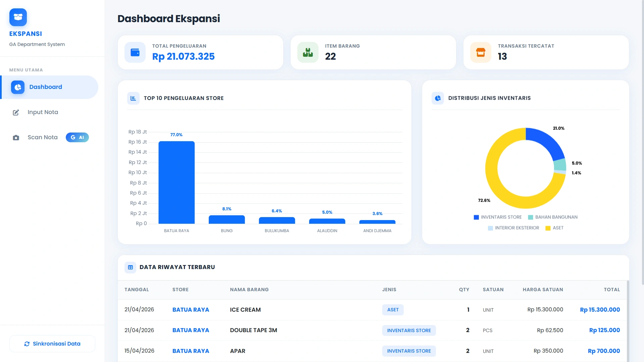Click the BULUKUMBA bar in chart
The height and width of the screenshot is (362, 644).
point(277,220)
